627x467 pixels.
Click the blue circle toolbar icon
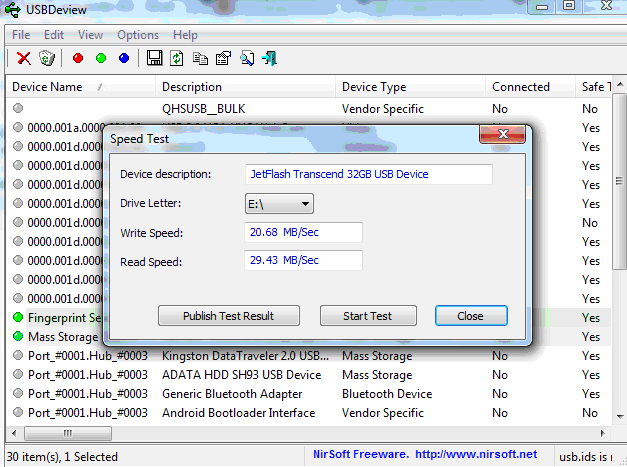tap(124, 59)
